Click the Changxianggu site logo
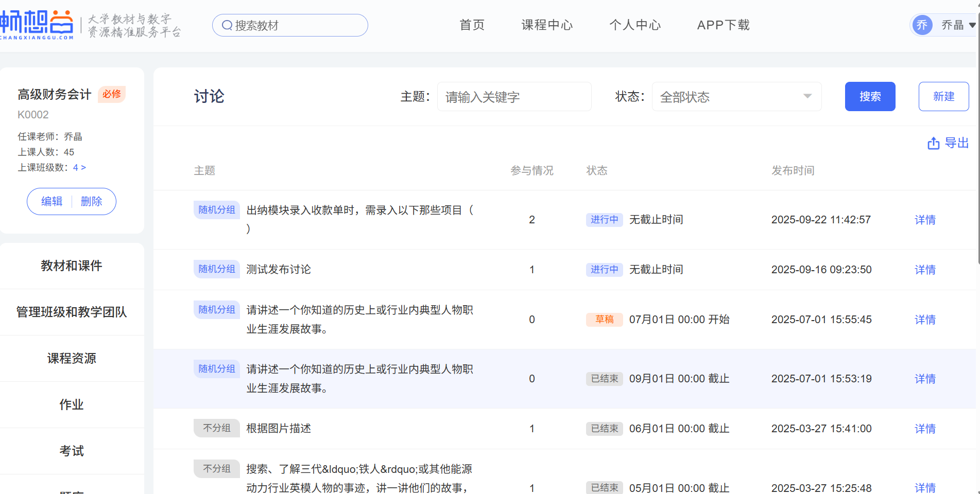 37,24
